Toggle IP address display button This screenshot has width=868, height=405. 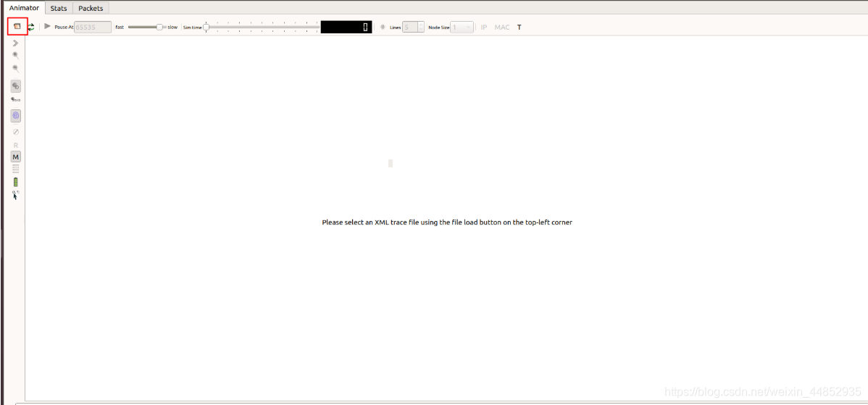tap(484, 27)
